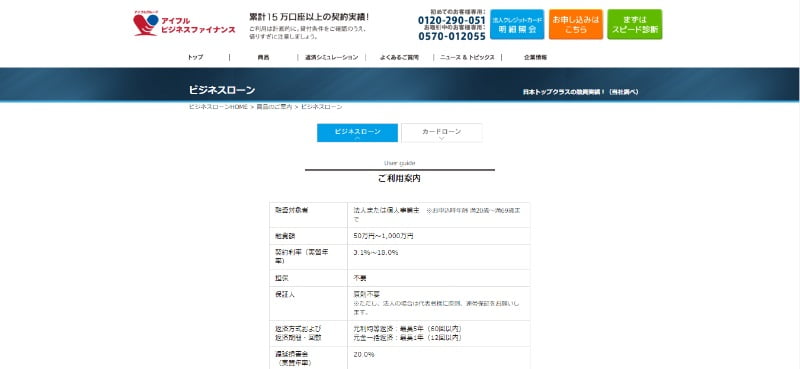This screenshot has height=369, width=800.
Task: Click the 日本トップクラスの融資実績 banner text
Action: (x=581, y=92)
